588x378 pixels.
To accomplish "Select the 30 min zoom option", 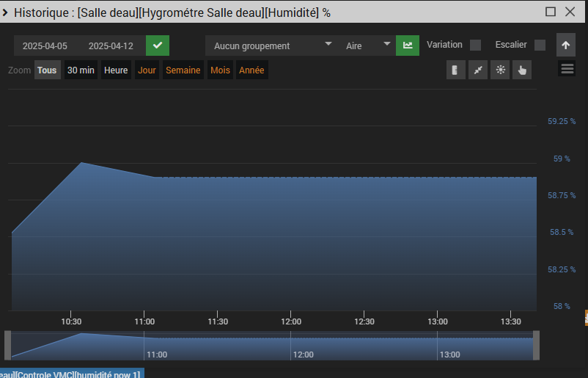I will [x=81, y=70].
